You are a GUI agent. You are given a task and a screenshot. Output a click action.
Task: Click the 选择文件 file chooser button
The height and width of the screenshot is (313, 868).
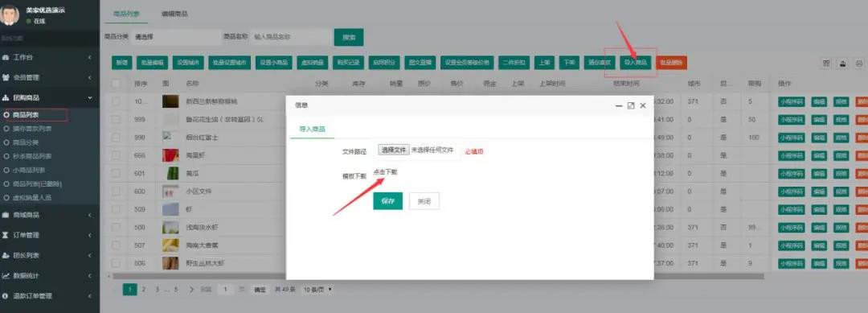[x=394, y=150]
